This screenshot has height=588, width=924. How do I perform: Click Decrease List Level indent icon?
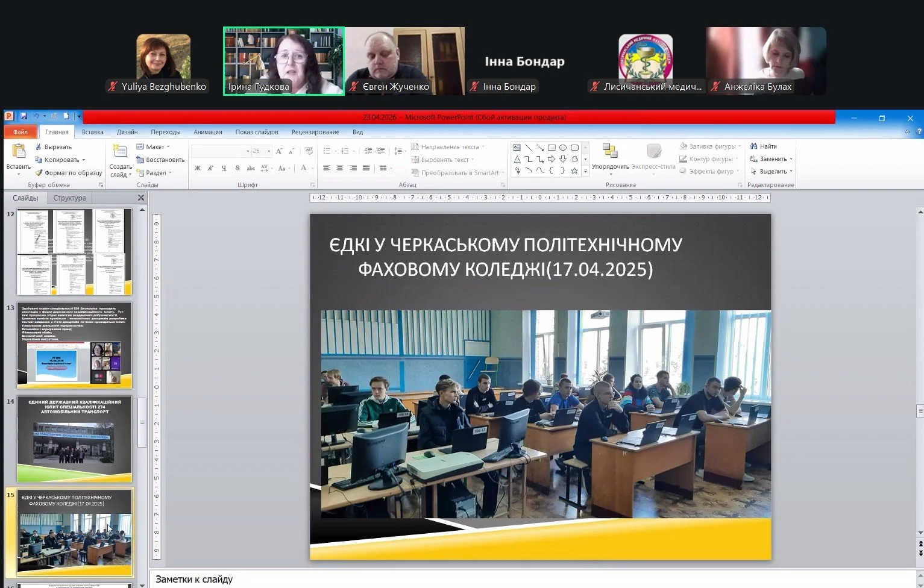[368, 151]
